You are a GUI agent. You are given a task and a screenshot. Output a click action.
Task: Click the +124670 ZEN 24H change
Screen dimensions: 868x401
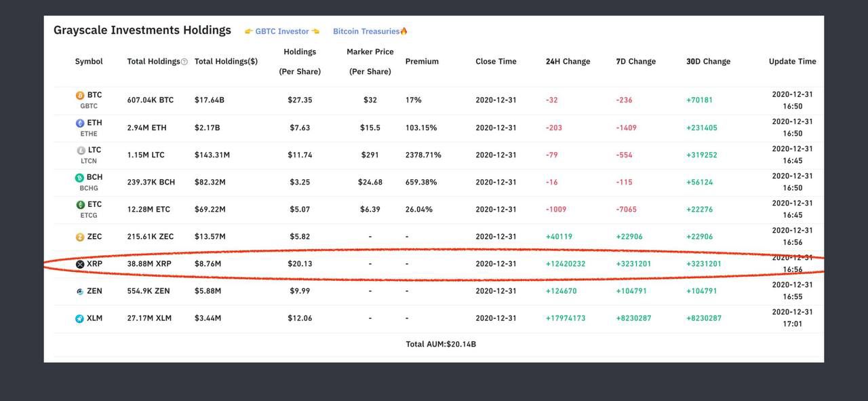561,290
